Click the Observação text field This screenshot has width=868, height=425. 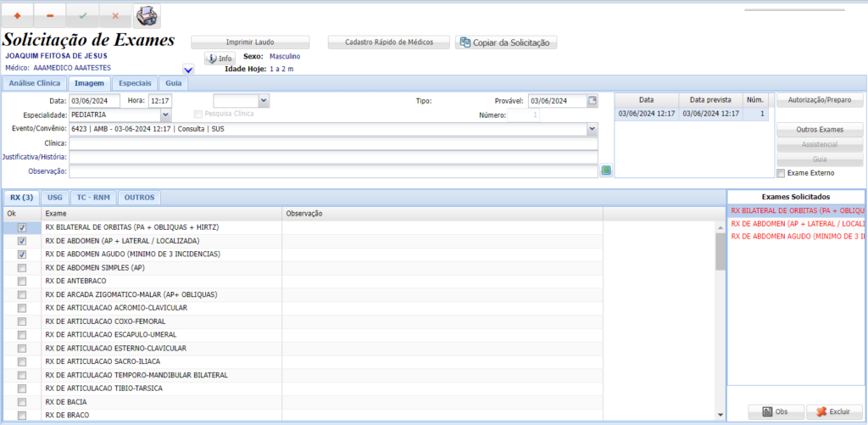[x=333, y=171]
